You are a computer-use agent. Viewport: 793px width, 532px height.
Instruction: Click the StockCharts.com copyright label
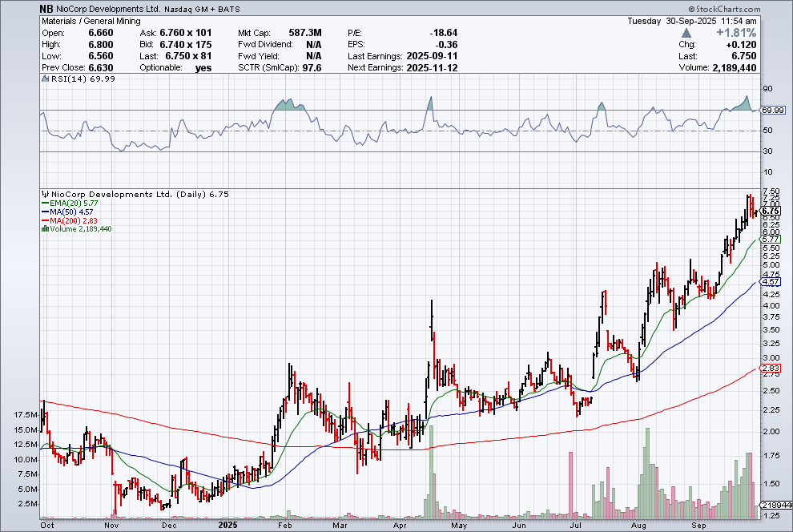tap(724, 9)
